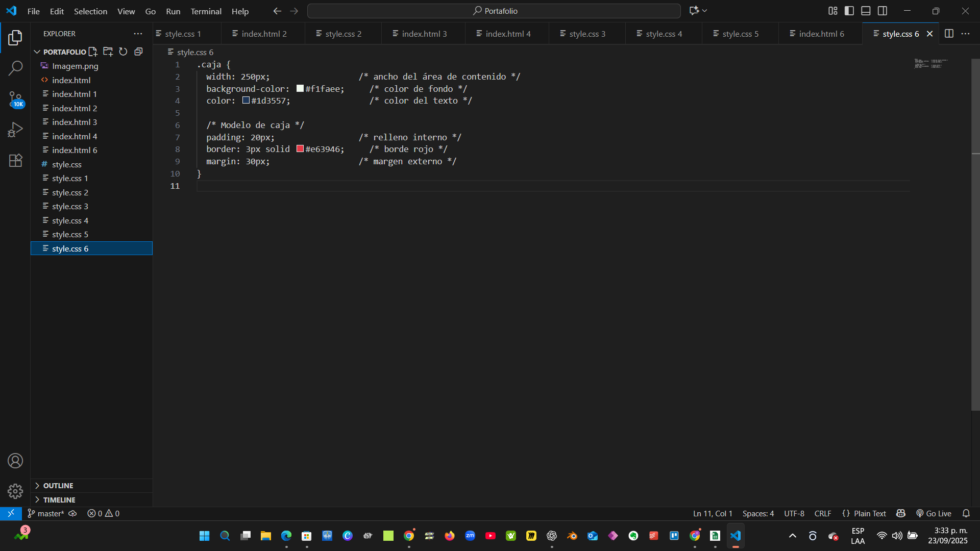Change Spaces: 4 indentation setting
Viewport: 980px width, 551px height.
758,513
